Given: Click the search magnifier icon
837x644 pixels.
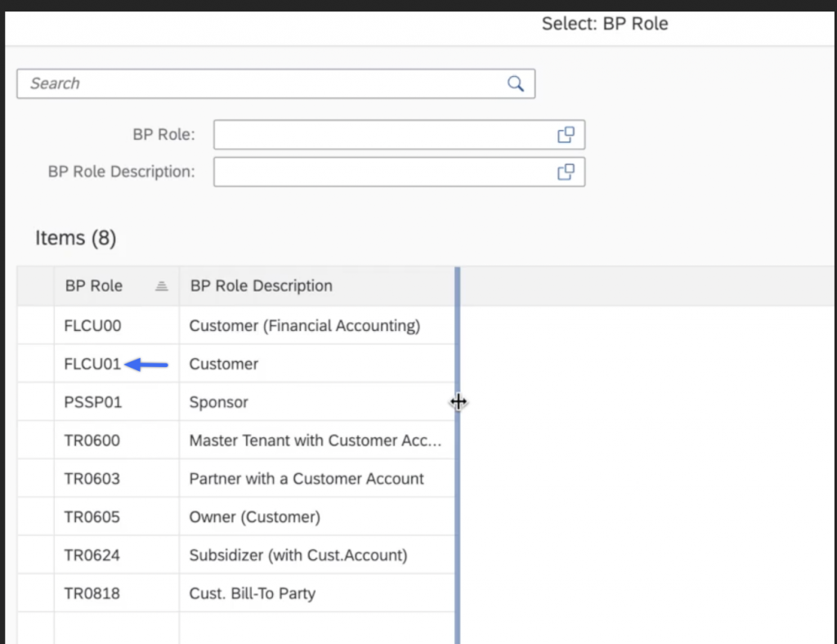Looking at the screenshot, I should (515, 83).
